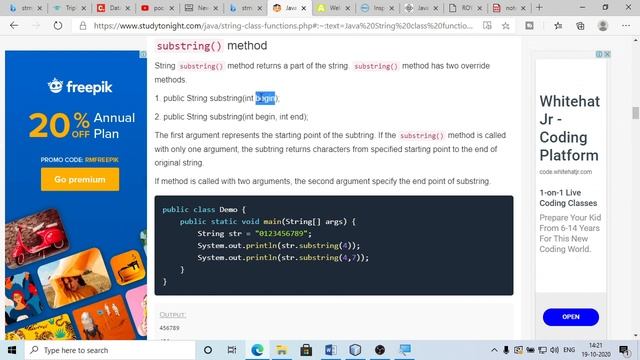The height and width of the screenshot is (360, 640).
Task: Click the microphone tray icon
Action: pyautogui.click(x=506, y=350)
